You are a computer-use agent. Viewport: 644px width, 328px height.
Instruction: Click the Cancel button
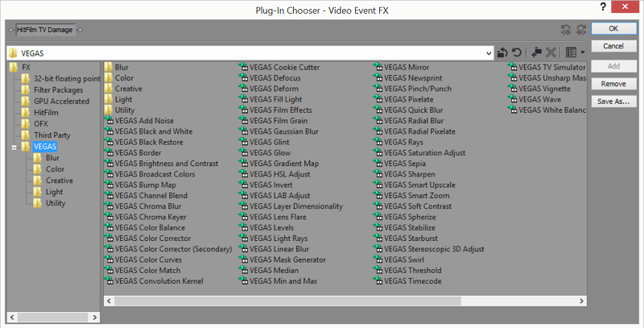[x=613, y=46]
